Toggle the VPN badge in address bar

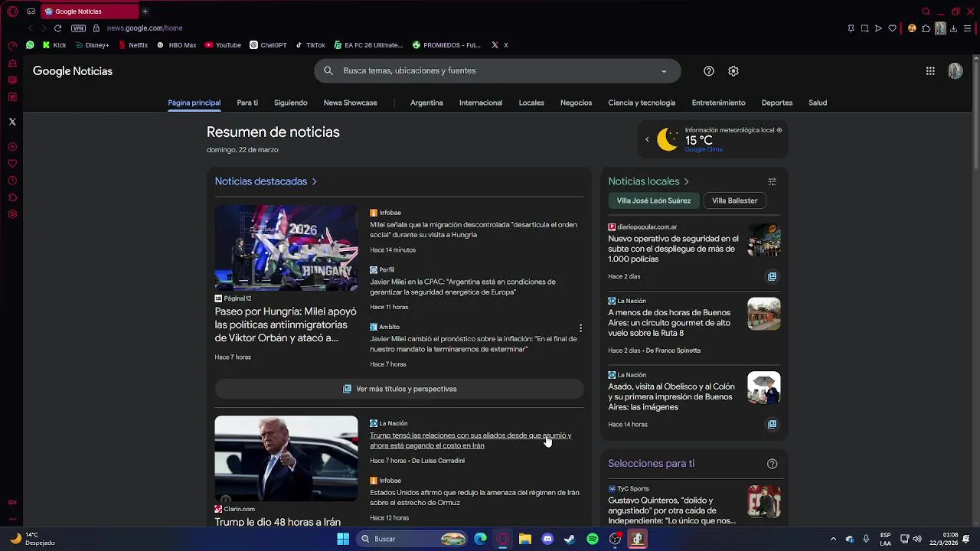(x=78, y=28)
